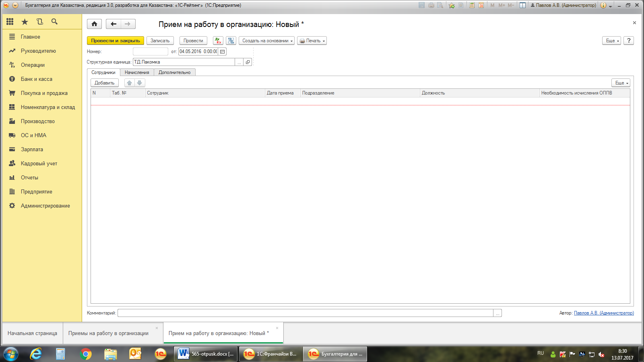Image resolution: width=644 pixels, height=362 pixels.
Task: Switch to the Начисления tab
Action: click(x=137, y=72)
